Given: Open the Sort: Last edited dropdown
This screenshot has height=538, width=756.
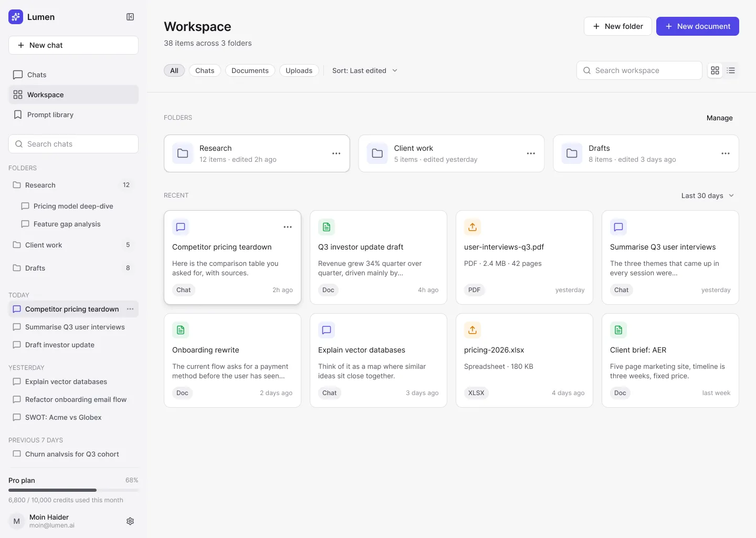Looking at the screenshot, I should pos(365,70).
